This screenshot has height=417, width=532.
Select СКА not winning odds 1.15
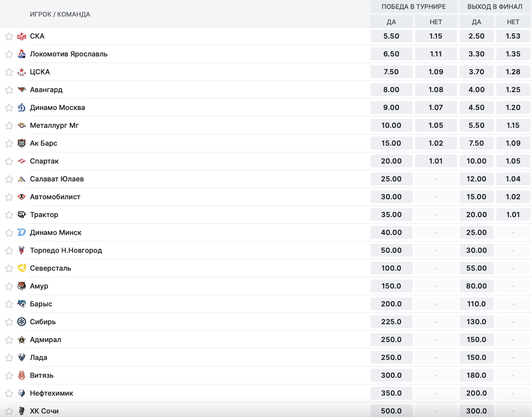click(436, 36)
